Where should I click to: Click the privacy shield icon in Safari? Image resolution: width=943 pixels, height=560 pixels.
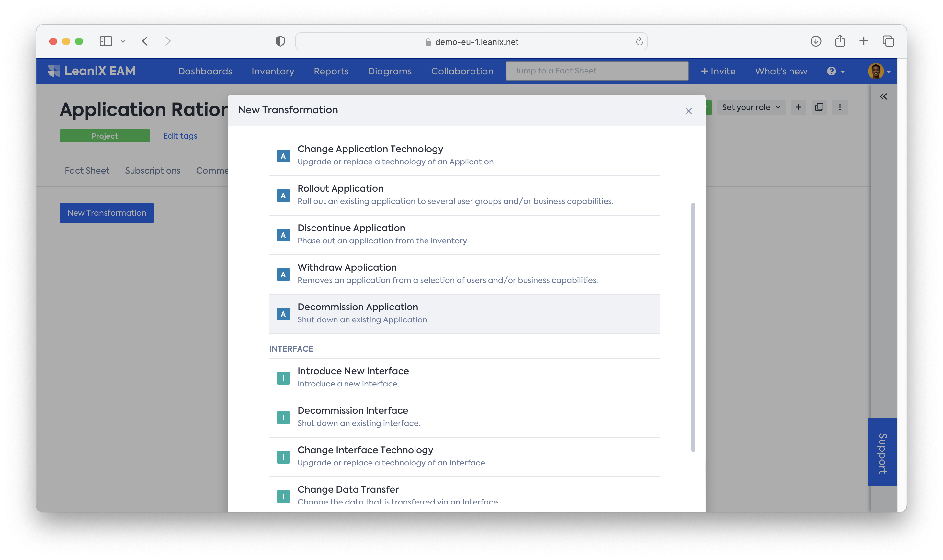pos(280,41)
